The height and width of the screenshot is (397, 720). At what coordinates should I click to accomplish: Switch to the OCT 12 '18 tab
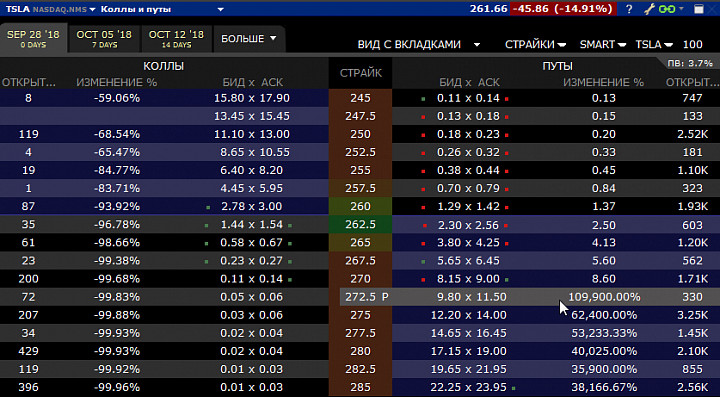[x=176, y=39]
